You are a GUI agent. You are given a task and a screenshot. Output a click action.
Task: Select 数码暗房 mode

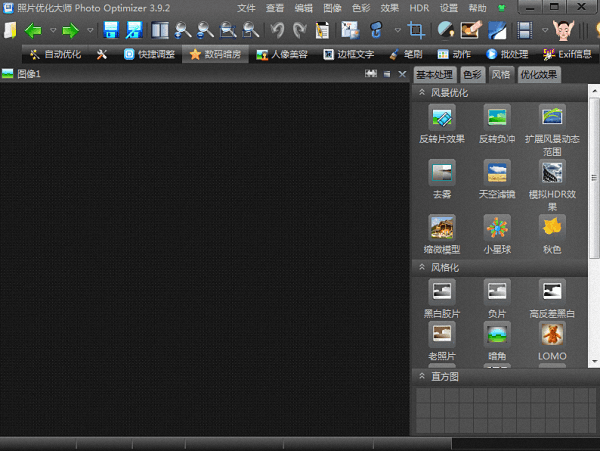coord(215,55)
